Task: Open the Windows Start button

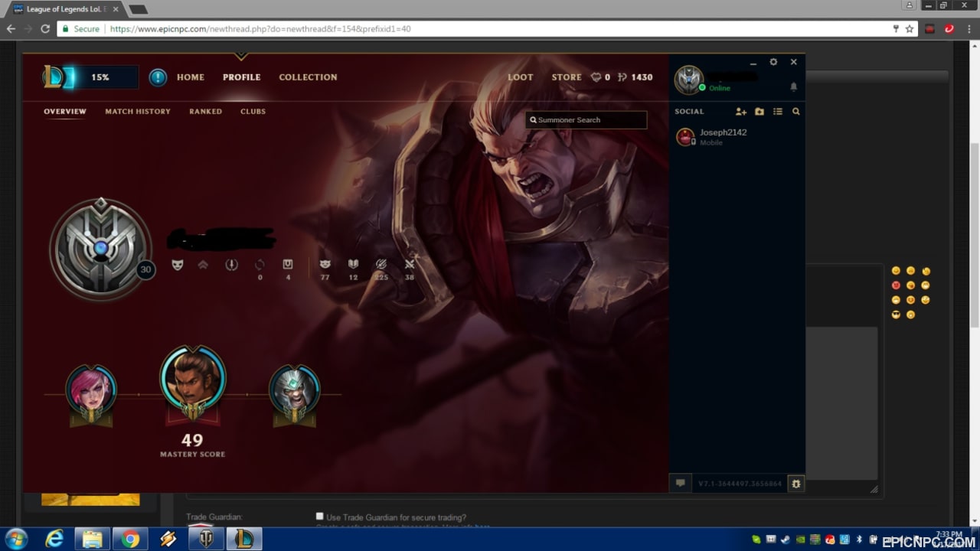Action: tap(16, 539)
